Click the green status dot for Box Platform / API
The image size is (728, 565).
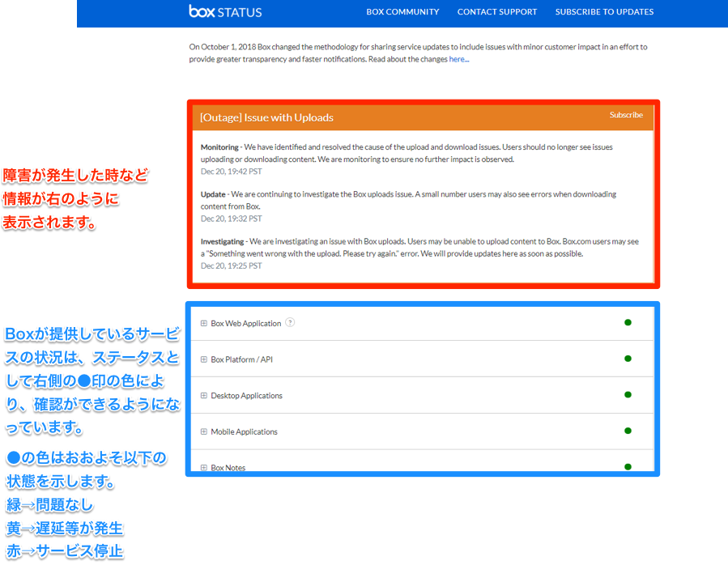click(628, 359)
